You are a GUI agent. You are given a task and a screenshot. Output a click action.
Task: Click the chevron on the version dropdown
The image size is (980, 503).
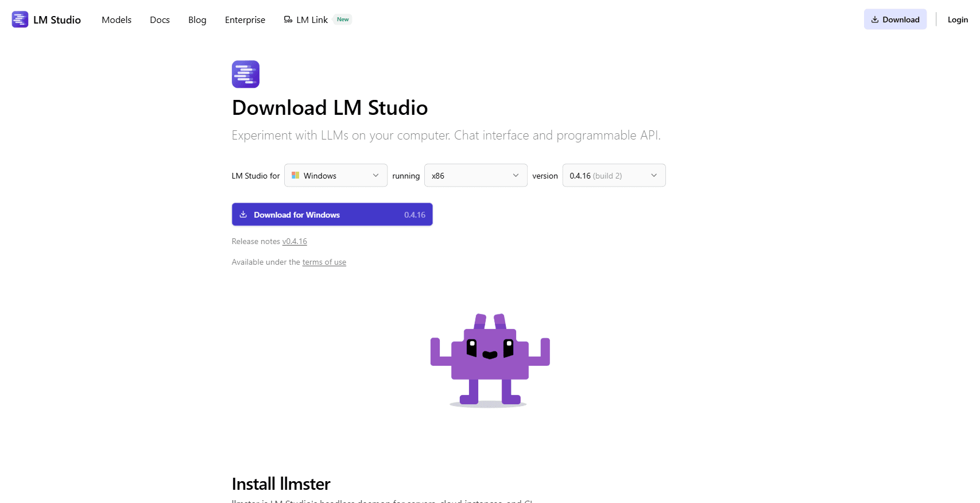point(654,175)
